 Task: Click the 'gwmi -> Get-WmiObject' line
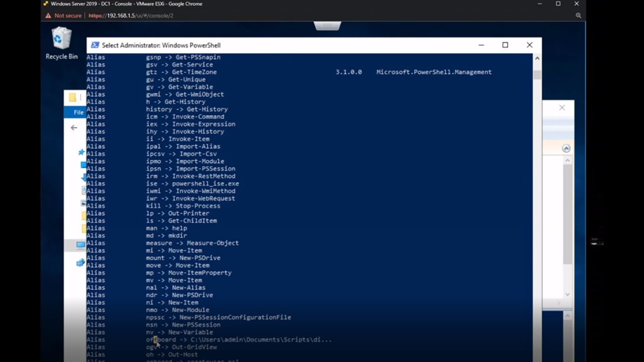click(x=185, y=94)
